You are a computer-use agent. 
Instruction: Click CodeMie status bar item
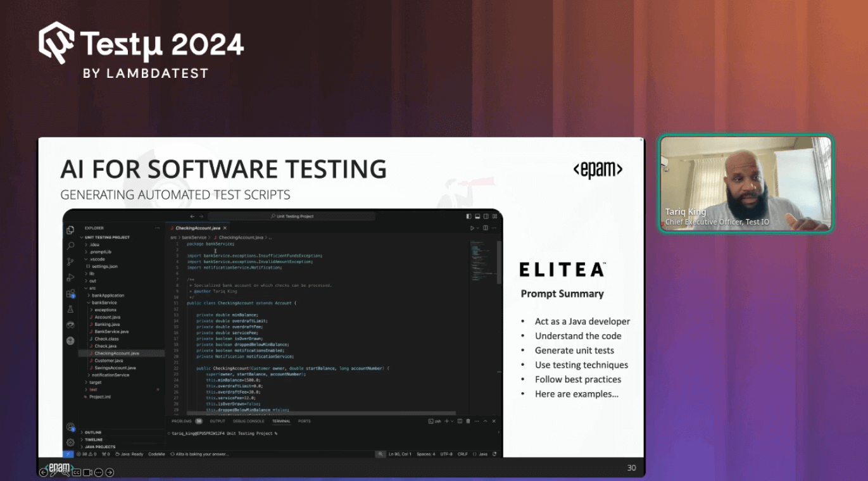tap(157, 454)
